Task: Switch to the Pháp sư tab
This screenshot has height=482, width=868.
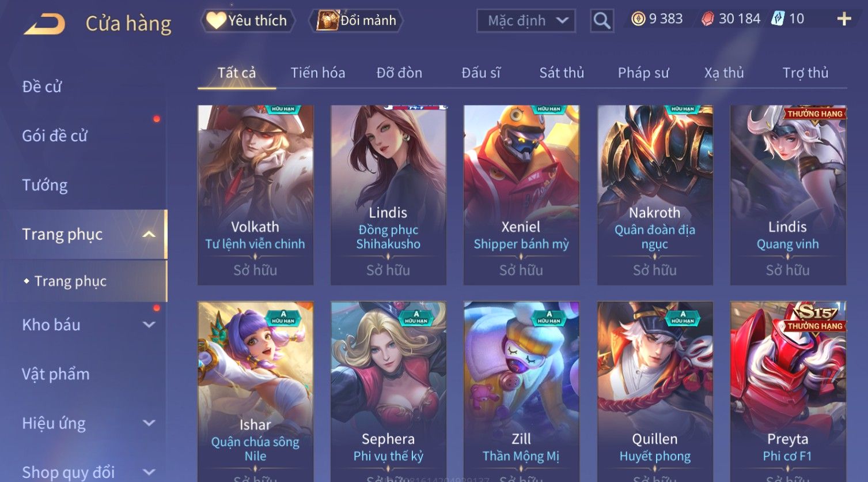Action: (x=643, y=73)
